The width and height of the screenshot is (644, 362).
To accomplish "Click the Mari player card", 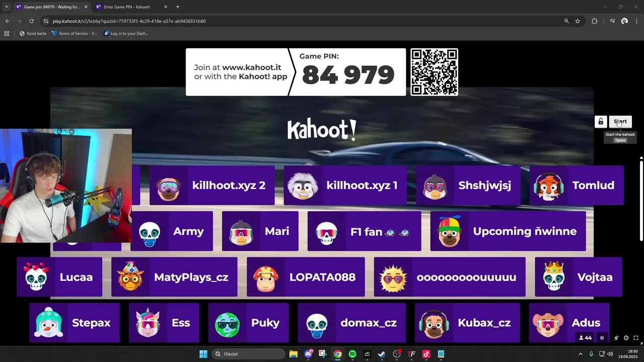I will (x=260, y=231).
